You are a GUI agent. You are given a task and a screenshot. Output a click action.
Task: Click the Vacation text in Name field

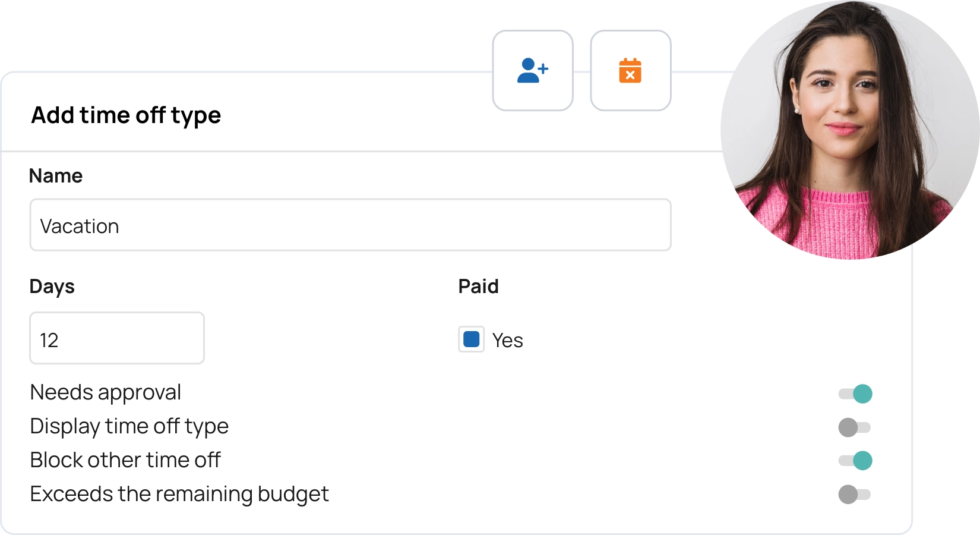[x=80, y=226]
